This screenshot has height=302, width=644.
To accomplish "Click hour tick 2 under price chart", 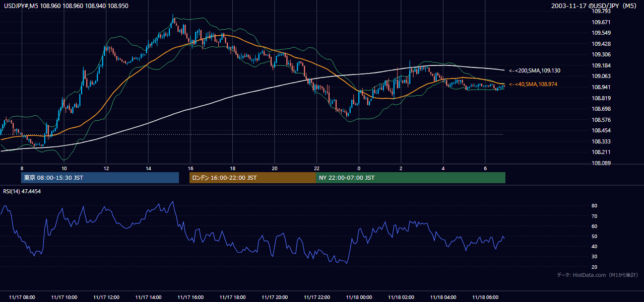I will [x=401, y=168].
